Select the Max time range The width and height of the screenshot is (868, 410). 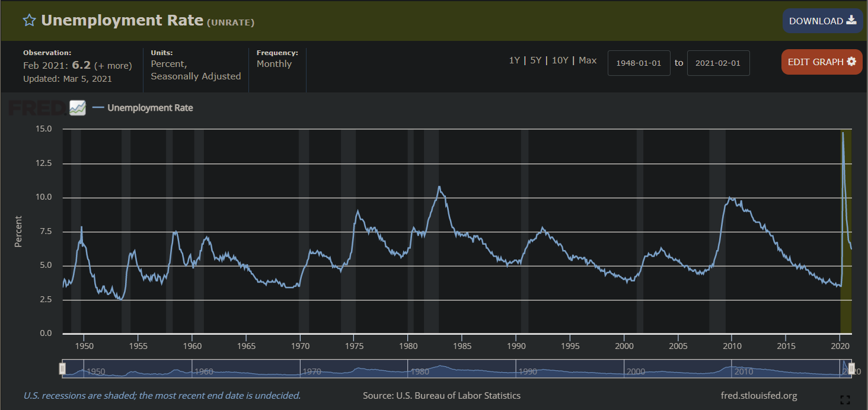tap(588, 60)
